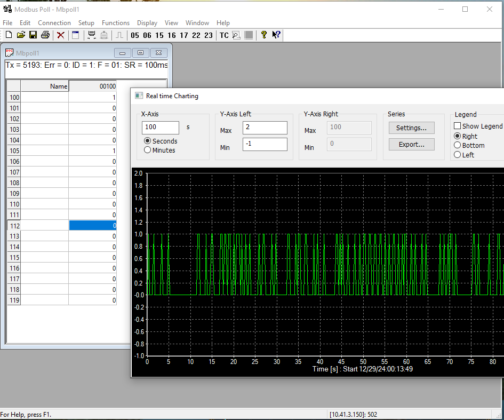504x420 pixels.
Task: Maximize the Mbpoll1 child window
Action: [x=140, y=53]
